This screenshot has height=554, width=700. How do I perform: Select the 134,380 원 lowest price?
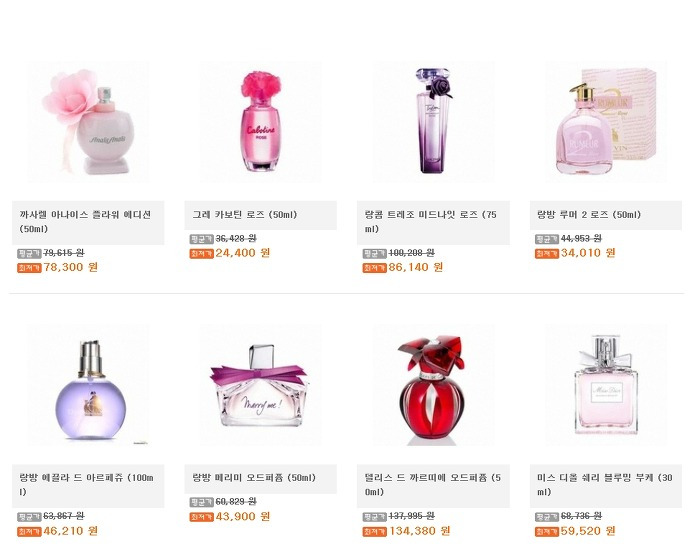(x=419, y=531)
